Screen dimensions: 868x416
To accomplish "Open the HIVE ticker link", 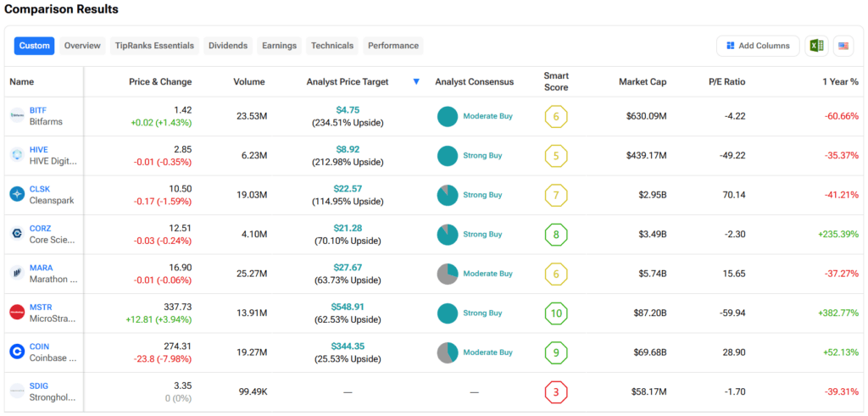I will [x=39, y=150].
